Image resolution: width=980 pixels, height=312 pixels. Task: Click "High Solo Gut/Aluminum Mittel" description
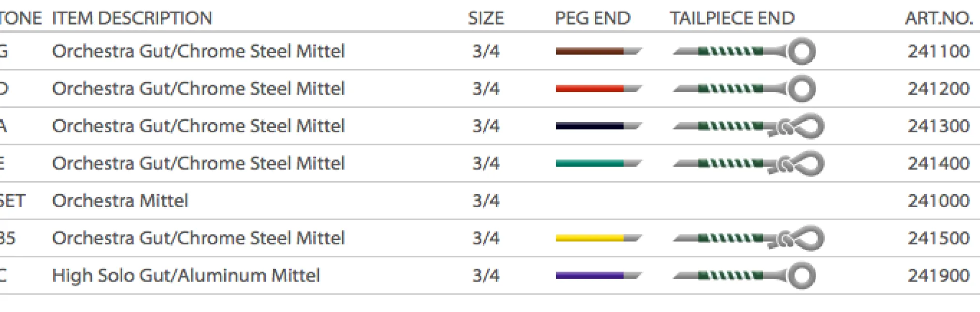coord(186,276)
